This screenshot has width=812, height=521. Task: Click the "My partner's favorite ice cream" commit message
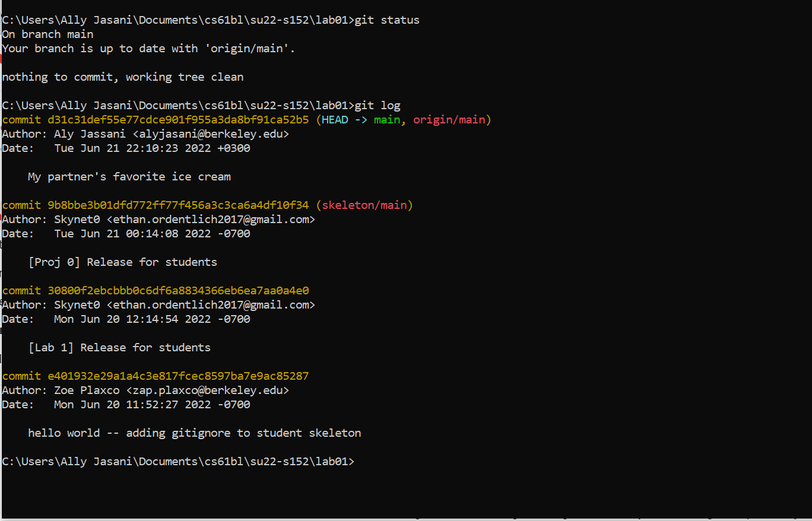click(x=129, y=177)
